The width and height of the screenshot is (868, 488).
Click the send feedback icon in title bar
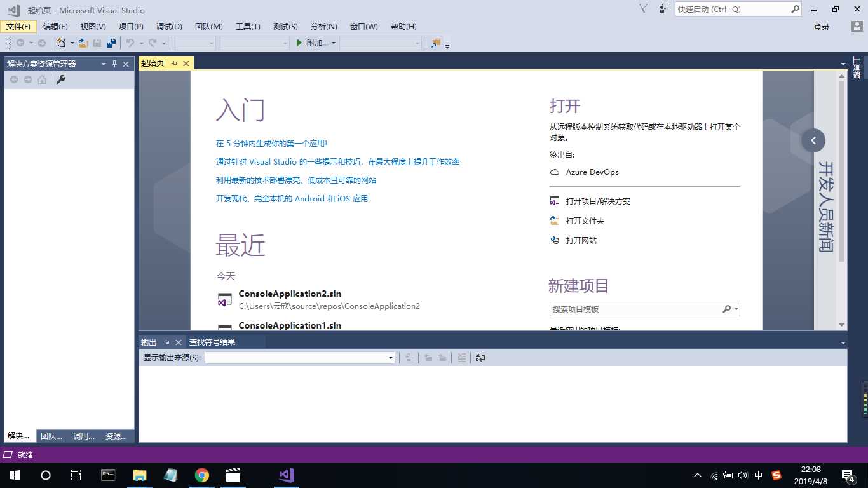click(x=664, y=9)
